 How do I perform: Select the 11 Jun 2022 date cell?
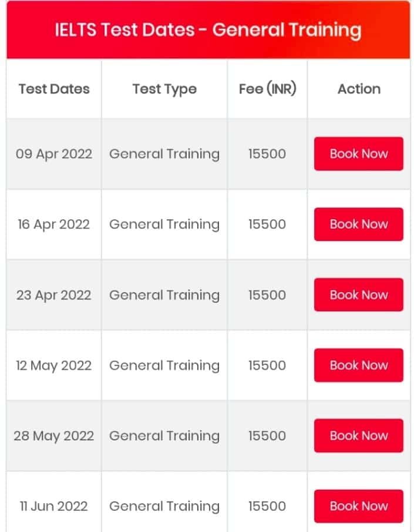53,506
